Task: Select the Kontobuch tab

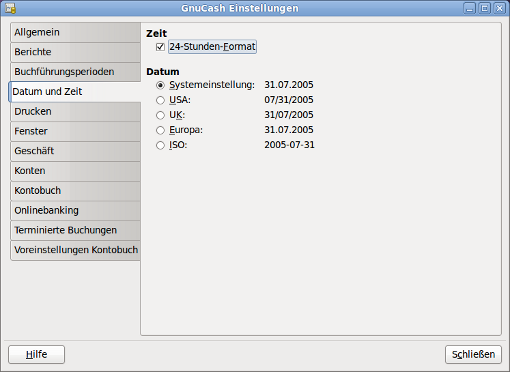Action: click(x=75, y=191)
